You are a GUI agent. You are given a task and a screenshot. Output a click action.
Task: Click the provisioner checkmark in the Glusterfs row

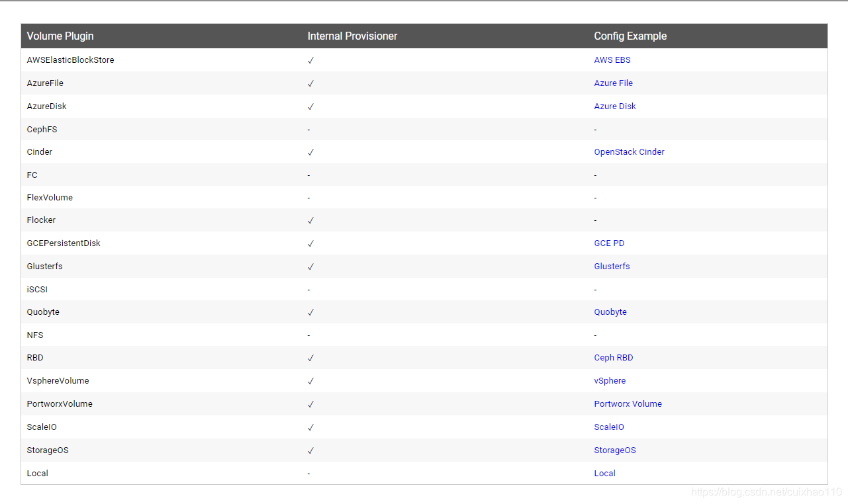coord(310,267)
